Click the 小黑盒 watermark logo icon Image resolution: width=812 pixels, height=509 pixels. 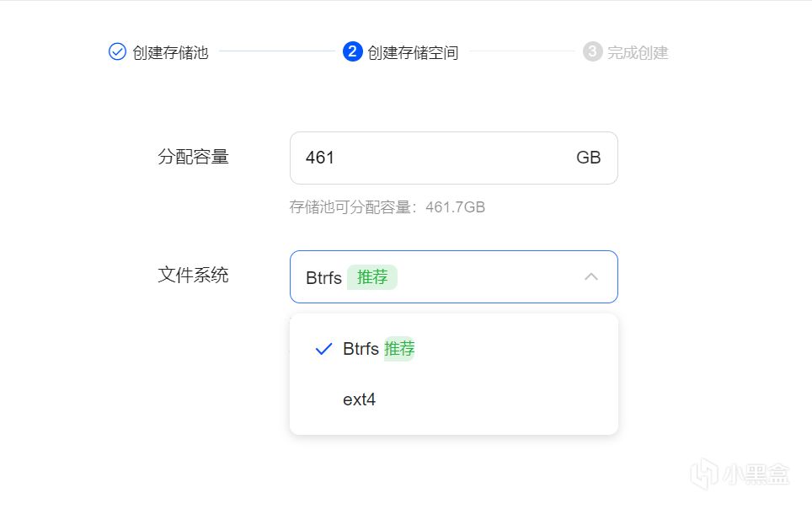(704, 475)
